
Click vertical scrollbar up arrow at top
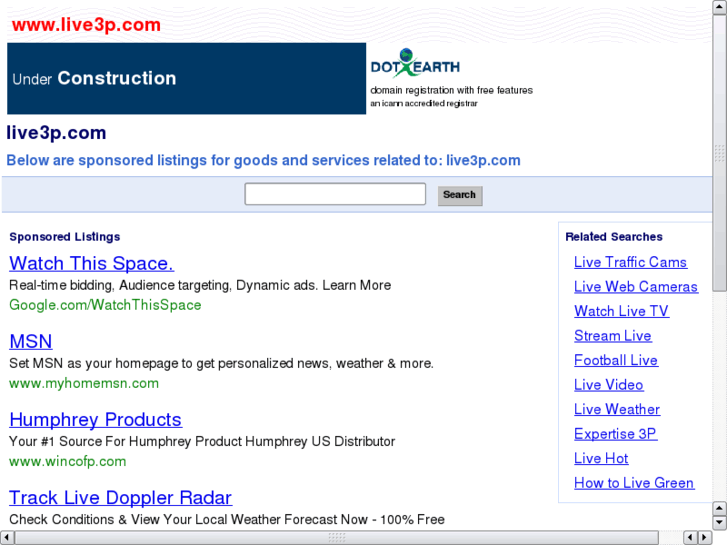coord(720,7)
